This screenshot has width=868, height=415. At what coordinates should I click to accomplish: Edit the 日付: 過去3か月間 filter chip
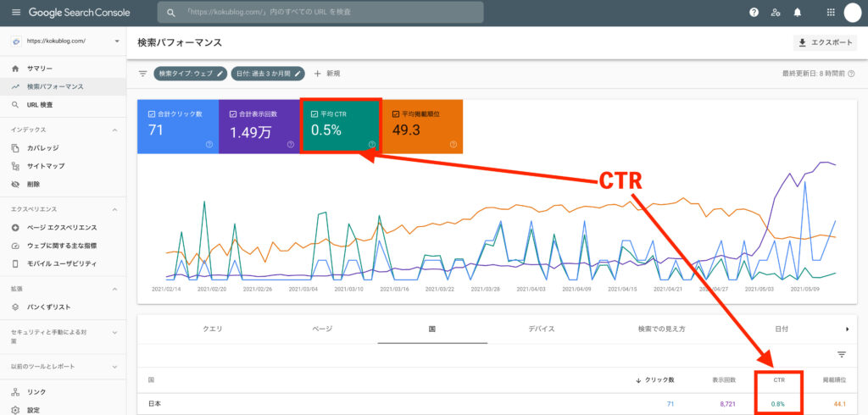[x=268, y=74]
